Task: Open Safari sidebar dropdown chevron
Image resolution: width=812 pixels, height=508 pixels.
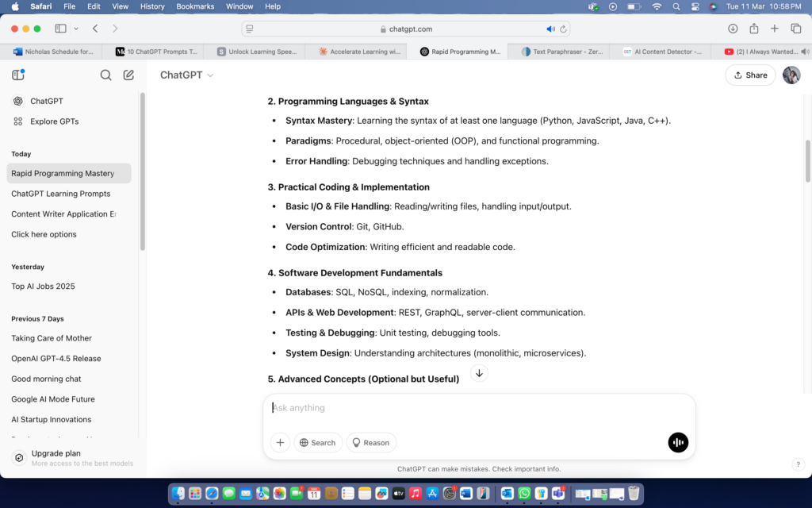Action: point(76,29)
